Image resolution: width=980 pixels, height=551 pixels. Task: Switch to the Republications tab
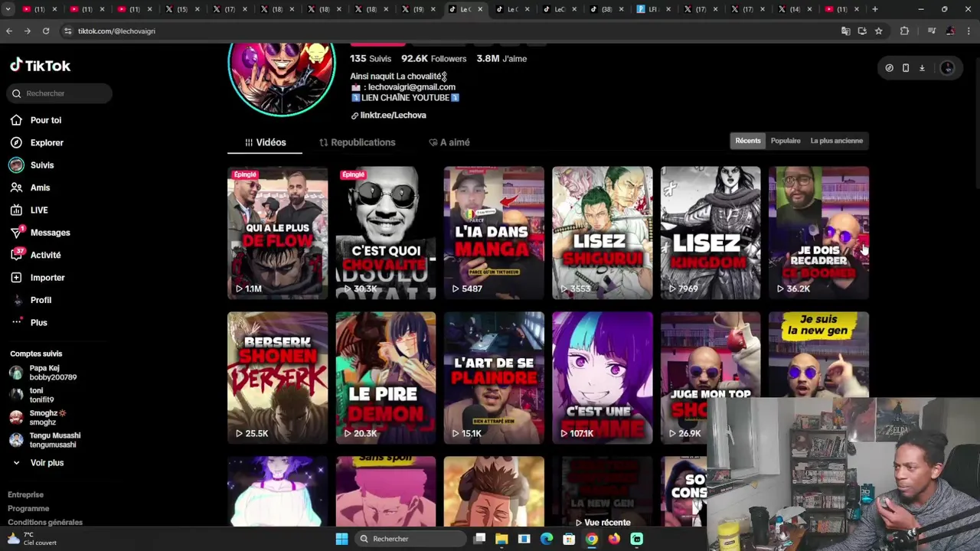357,142
